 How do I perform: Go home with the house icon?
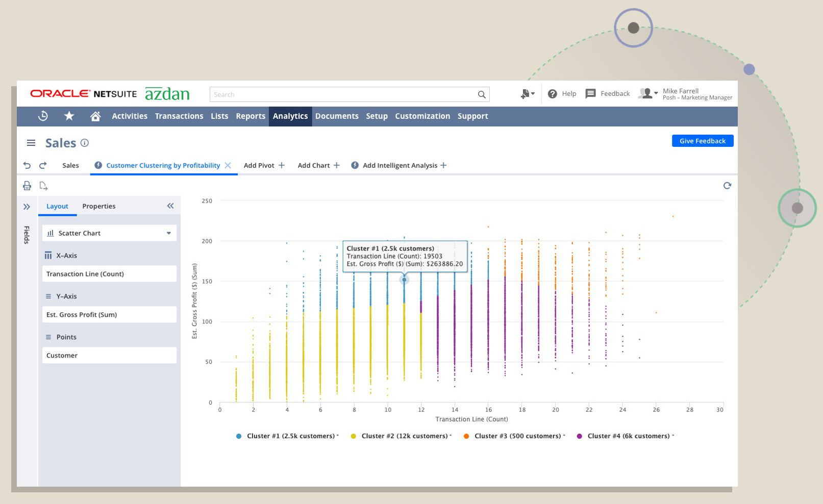[95, 116]
